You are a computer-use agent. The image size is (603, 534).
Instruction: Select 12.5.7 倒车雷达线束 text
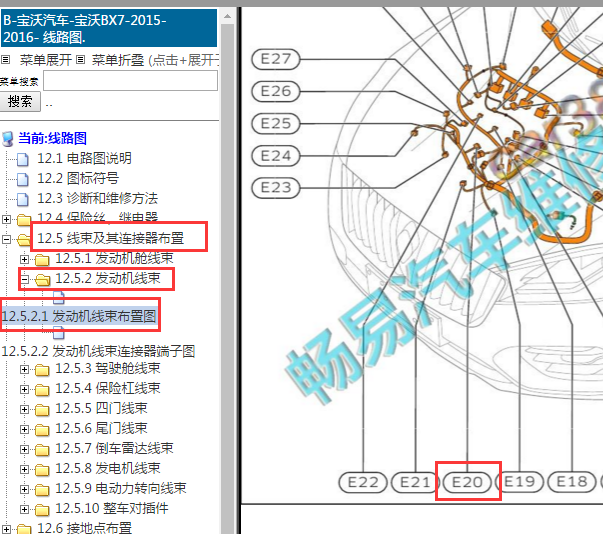(114, 448)
